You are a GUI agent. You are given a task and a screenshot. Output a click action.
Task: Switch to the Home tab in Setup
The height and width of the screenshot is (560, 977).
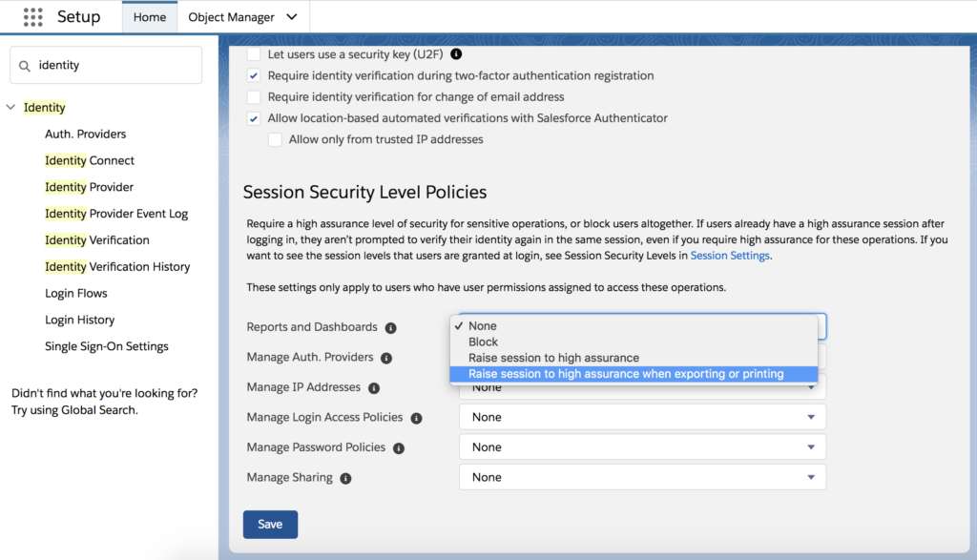pos(149,16)
